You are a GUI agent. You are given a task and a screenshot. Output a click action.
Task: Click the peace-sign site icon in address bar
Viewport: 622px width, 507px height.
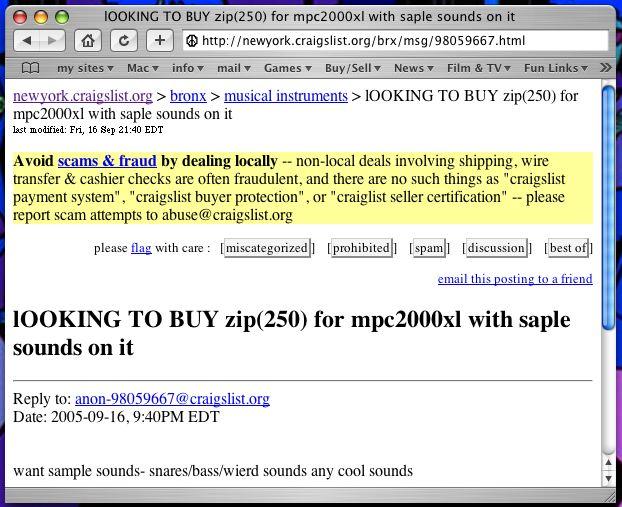192,41
